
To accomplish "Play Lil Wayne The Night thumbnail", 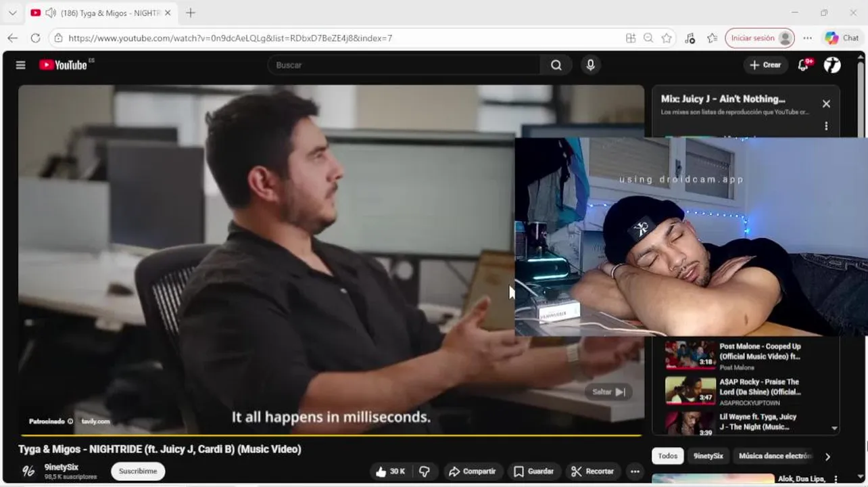I will (690, 424).
